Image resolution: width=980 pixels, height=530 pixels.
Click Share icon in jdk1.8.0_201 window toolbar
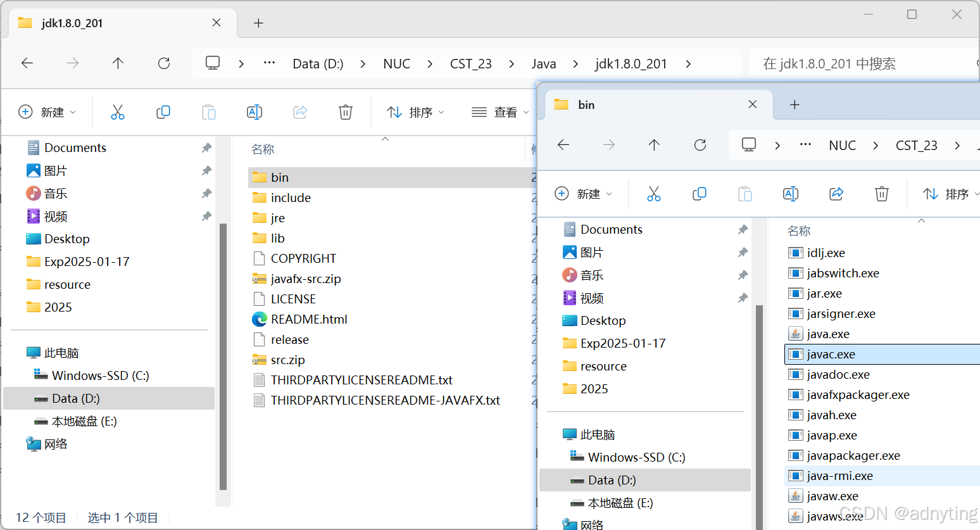click(300, 112)
